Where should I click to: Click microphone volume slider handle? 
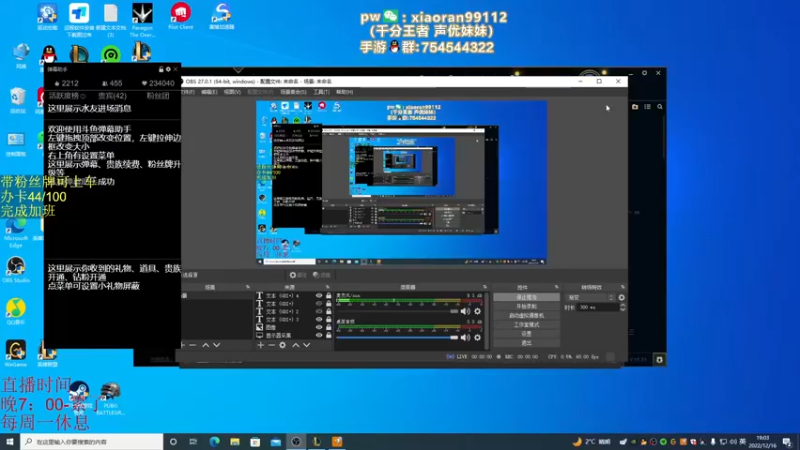[454, 311]
